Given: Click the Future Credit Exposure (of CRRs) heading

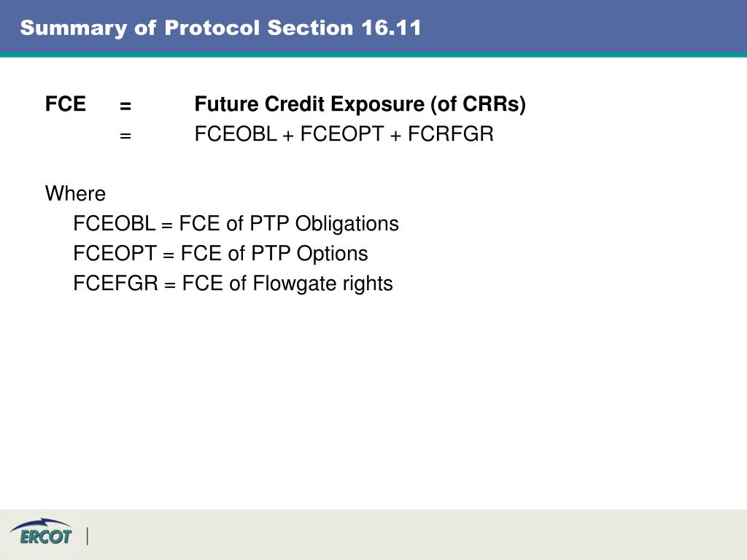Looking at the screenshot, I should coord(360,104).
